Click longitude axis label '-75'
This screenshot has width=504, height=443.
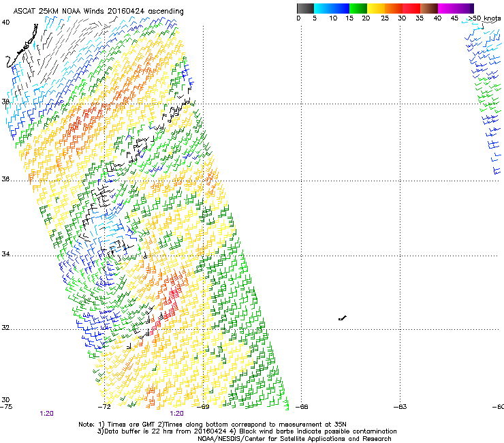6,407
